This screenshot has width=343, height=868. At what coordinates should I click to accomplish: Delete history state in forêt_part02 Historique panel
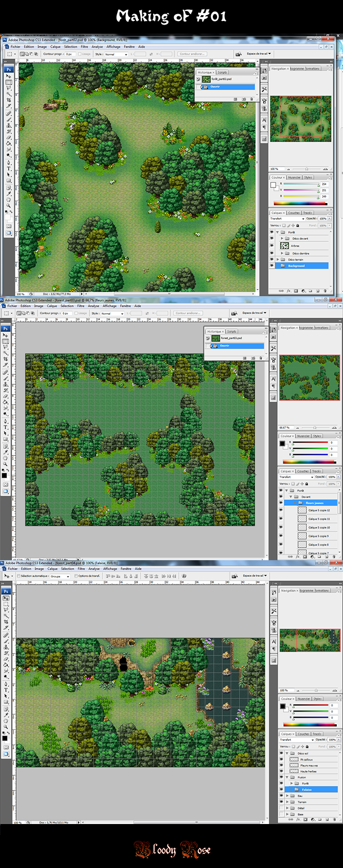pyautogui.click(x=251, y=99)
